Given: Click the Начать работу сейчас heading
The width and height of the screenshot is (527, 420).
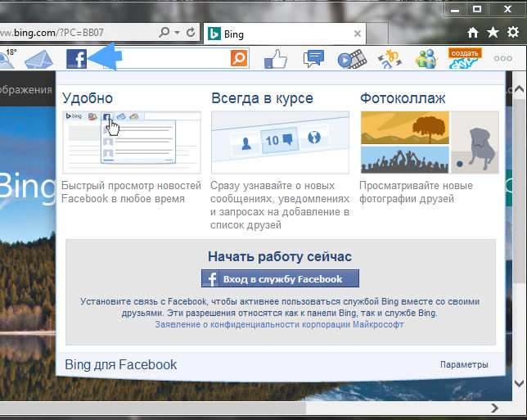Looking at the screenshot, I should coord(280,256).
